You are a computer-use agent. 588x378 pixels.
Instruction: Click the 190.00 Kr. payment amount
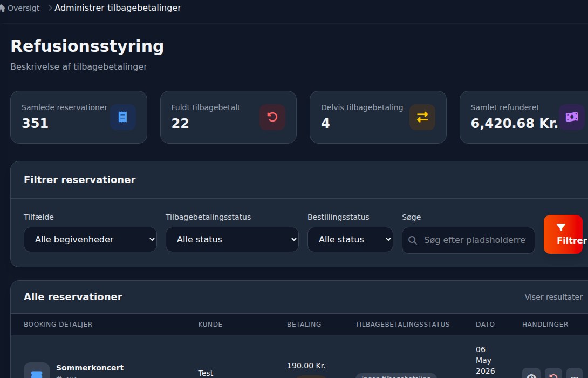point(306,366)
